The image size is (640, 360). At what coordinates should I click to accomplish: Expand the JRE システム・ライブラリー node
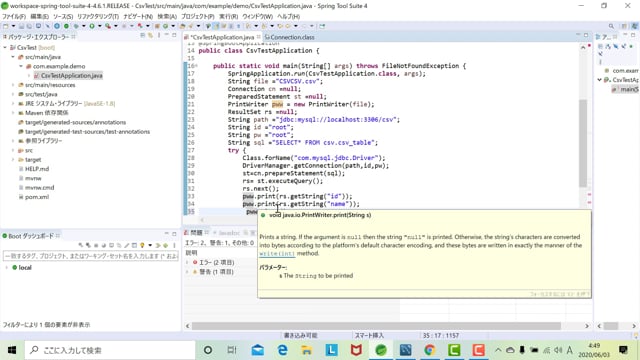pyautogui.click(x=13, y=104)
